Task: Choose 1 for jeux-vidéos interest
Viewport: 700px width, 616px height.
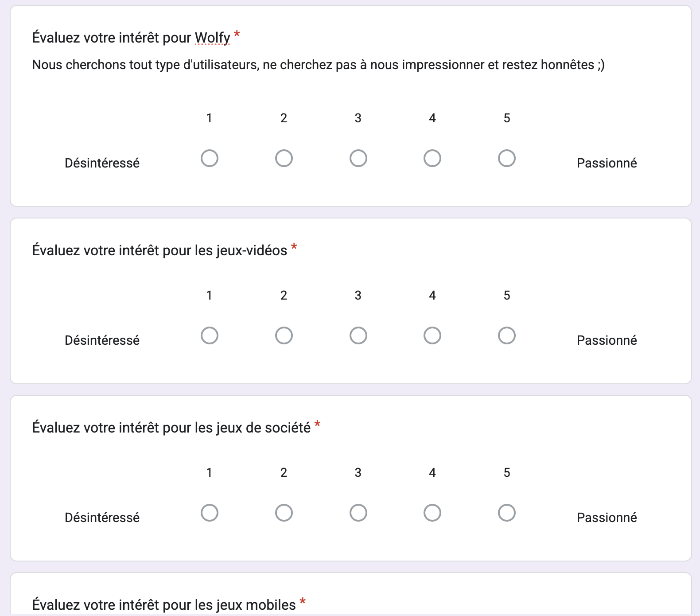Action: [x=210, y=335]
